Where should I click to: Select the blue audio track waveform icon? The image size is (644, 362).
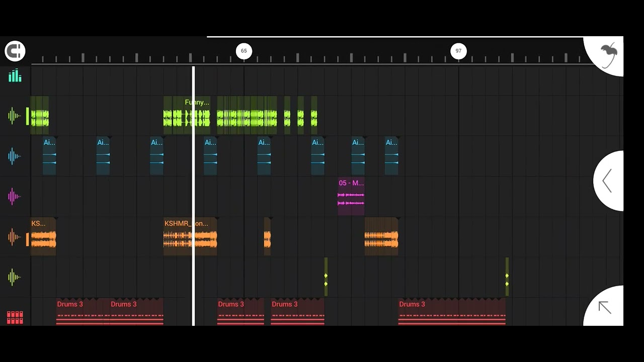14,156
